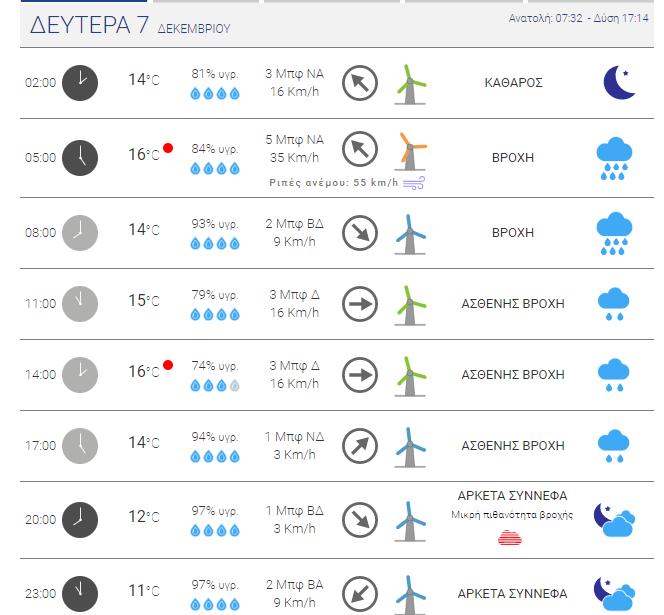The height and width of the screenshot is (615, 664).
Task: Click the orange wind turbine icon at 05:00
Action: [410, 151]
